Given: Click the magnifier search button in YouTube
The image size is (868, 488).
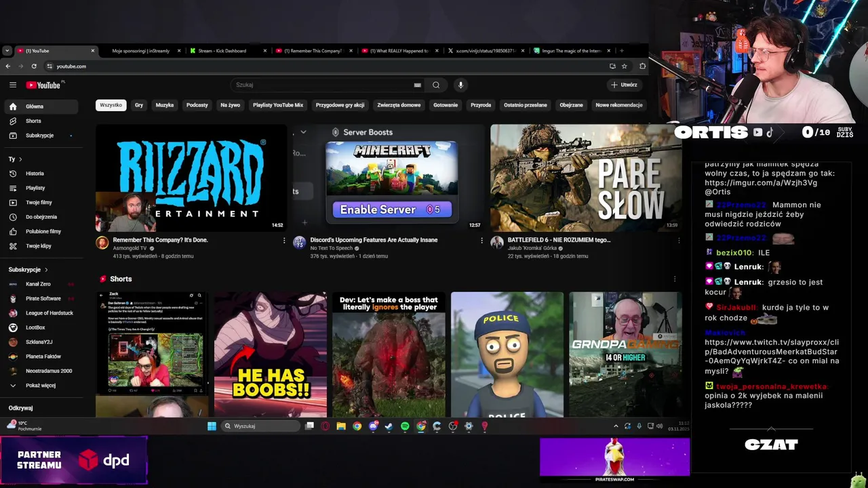Looking at the screenshot, I should [436, 85].
